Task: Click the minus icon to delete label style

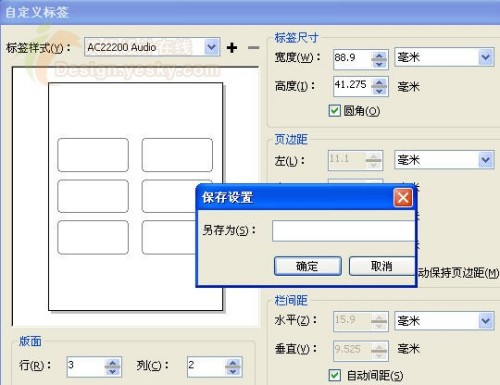Action: [254, 48]
